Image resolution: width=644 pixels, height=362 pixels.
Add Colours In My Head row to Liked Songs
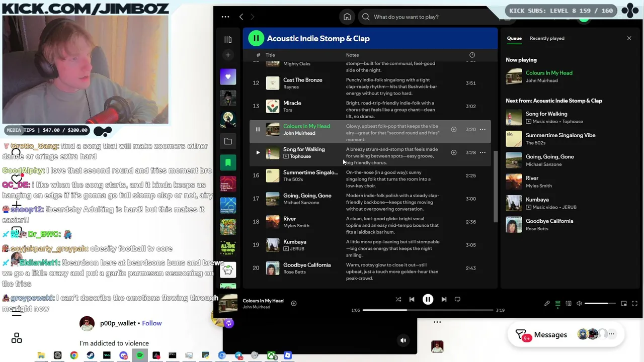click(x=453, y=129)
